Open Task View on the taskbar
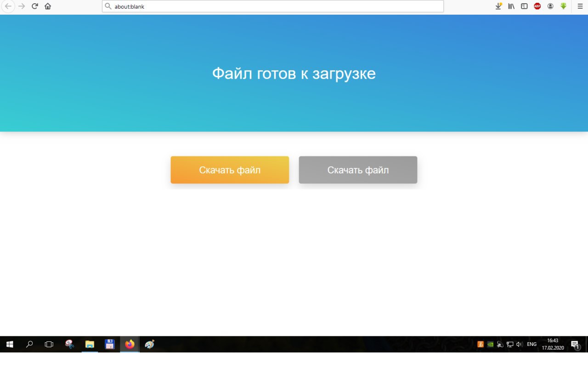 point(49,344)
